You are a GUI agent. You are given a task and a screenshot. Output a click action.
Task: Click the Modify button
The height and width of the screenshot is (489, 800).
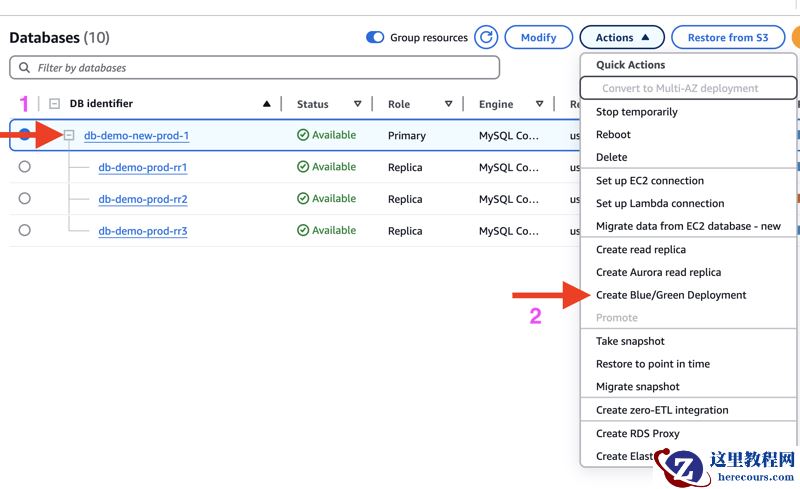pyautogui.click(x=538, y=37)
